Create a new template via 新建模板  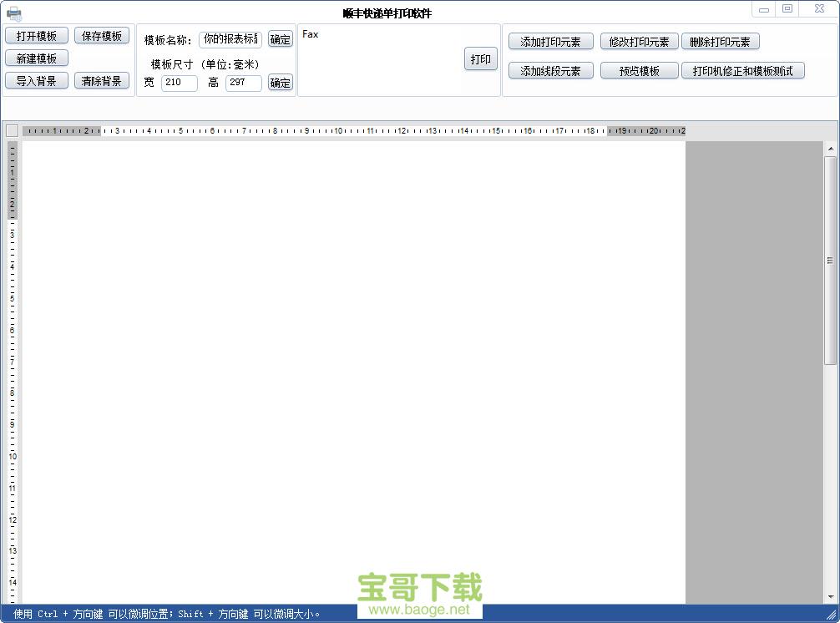37,58
